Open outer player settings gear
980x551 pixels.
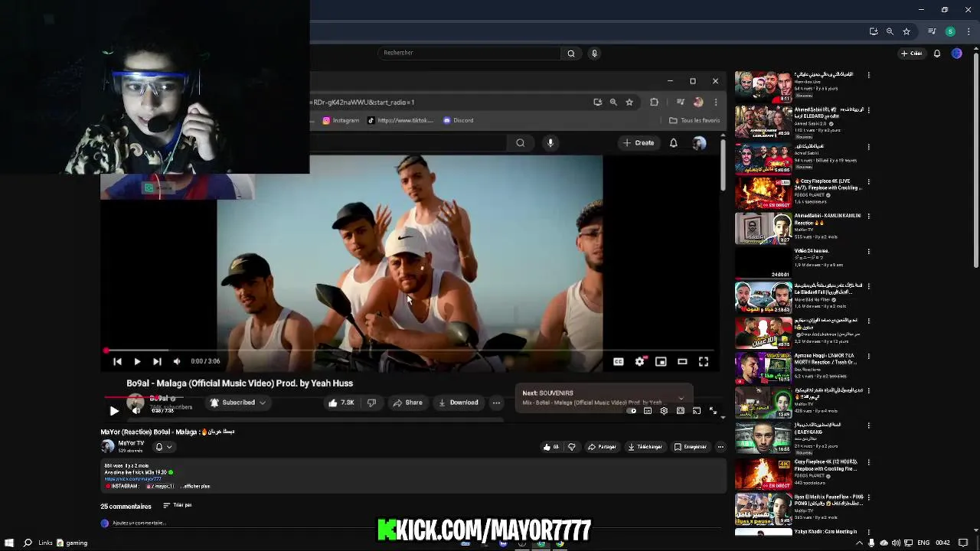tap(664, 411)
